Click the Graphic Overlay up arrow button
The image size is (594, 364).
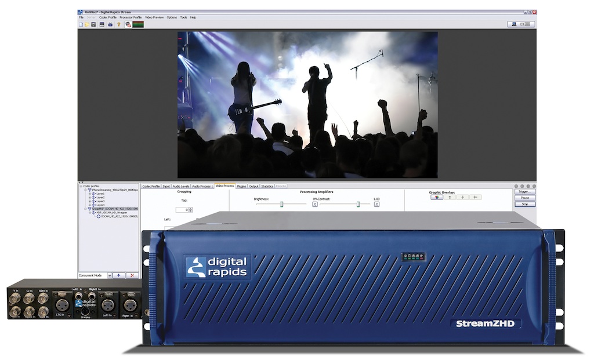tap(450, 197)
